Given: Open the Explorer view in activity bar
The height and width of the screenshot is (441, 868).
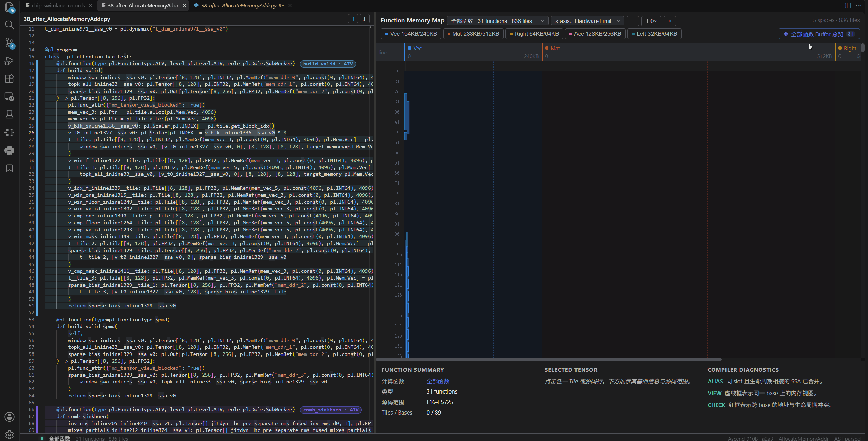Looking at the screenshot, I should (x=10, y=7).
